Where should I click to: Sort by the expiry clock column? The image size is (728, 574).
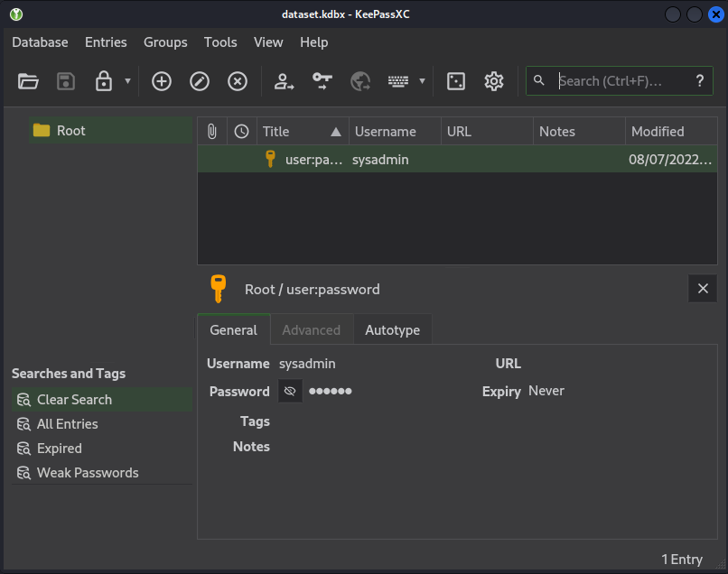(x=241, y=132)
